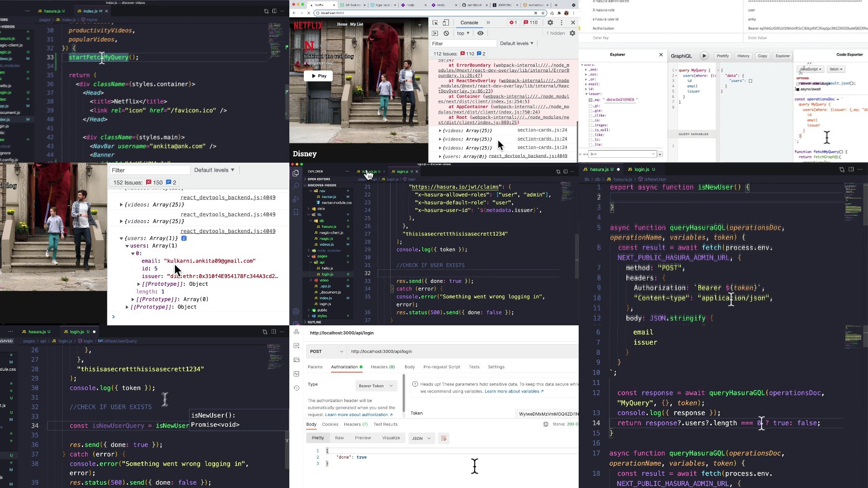Click the Filter input in top browser console

(x=463, y=43)
